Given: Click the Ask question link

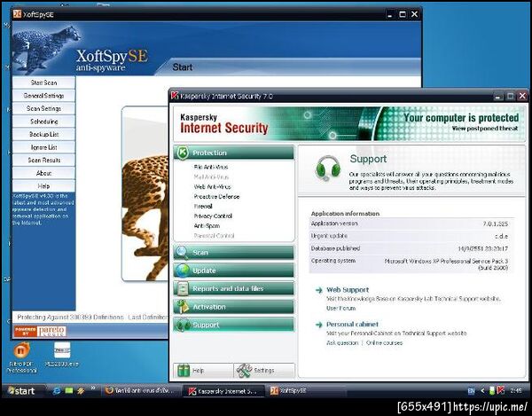Looking at the screenshot, I should (x=342, y=342).
